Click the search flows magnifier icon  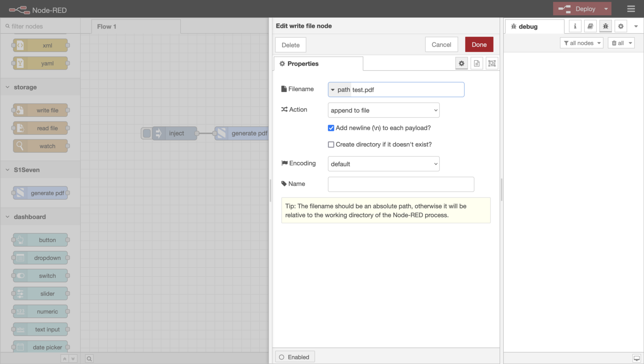tap(89, 358)
